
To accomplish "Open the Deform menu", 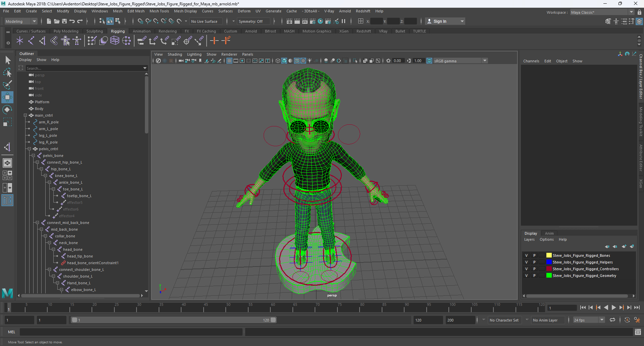I will [244, 11].
